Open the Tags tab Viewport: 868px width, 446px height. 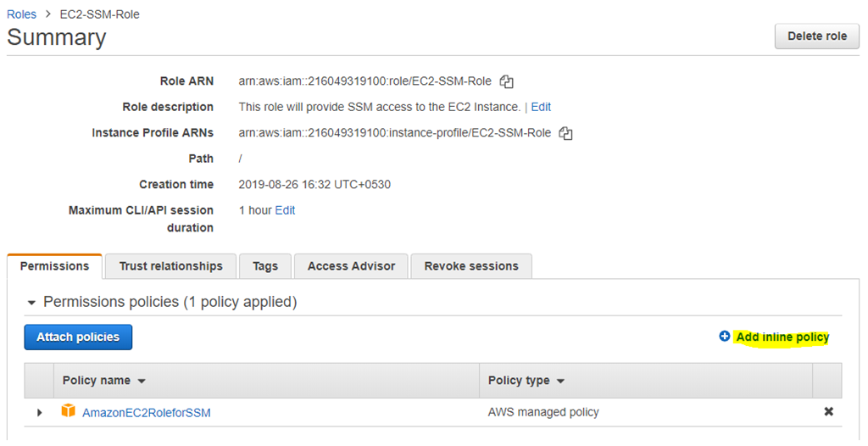(265, 266)
